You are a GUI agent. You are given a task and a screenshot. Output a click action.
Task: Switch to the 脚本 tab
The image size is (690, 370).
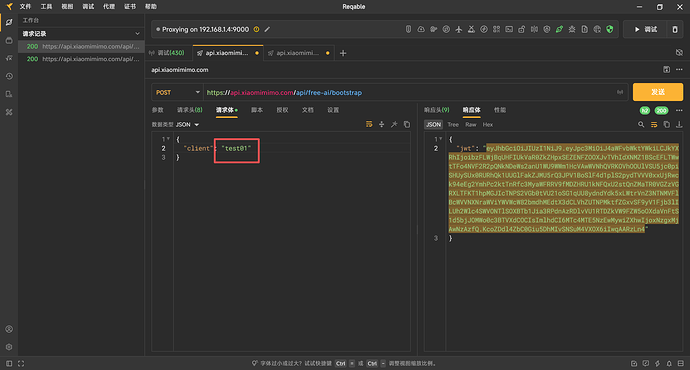click(x=257, y=110)
